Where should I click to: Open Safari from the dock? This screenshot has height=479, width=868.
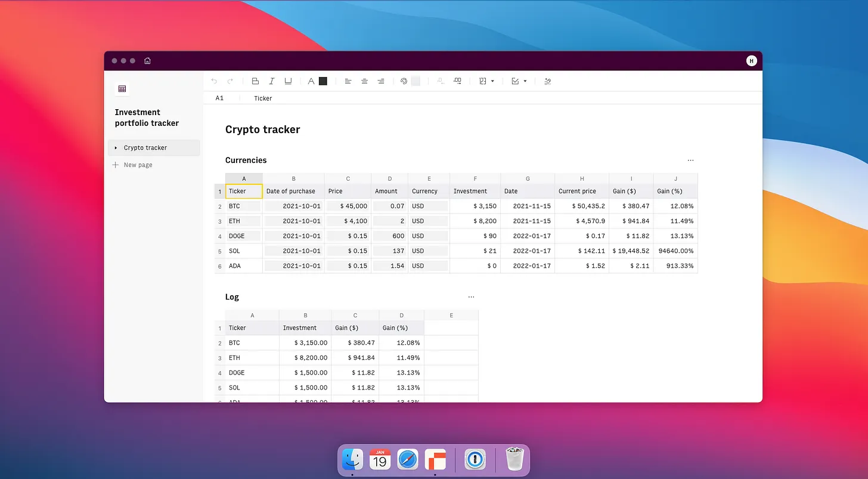pyautogui.click(x=408, y=461)
